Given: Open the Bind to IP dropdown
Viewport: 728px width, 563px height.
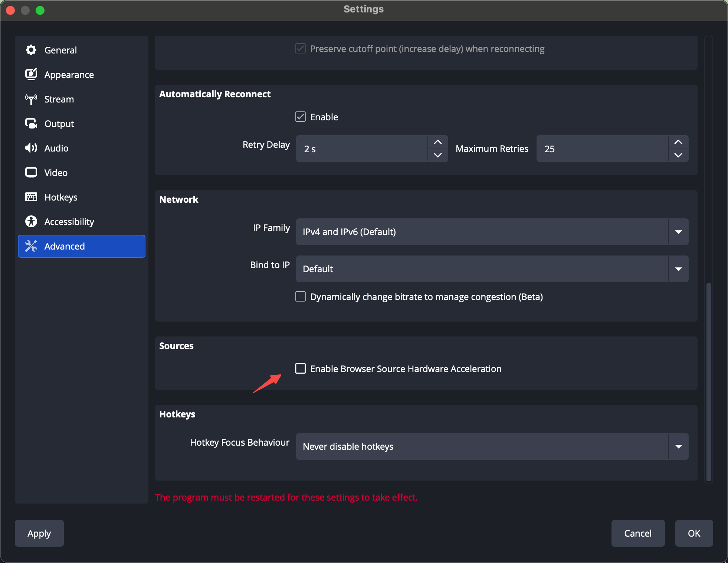Looking at the screenshot, I should point(679,269).
